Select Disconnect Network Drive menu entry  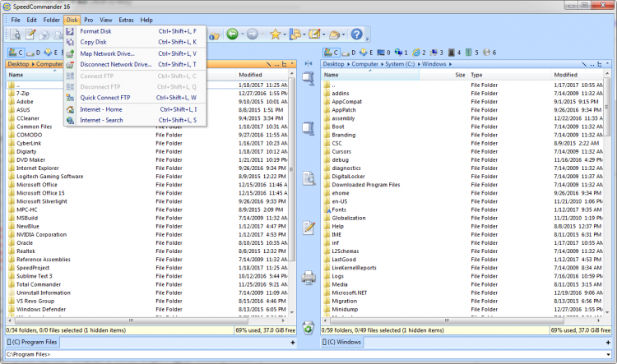tap(136, 64)
